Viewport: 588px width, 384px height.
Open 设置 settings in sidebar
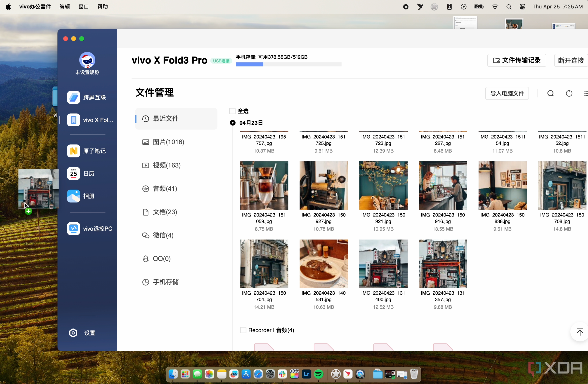pyautogui.click(x=82, y=333)
